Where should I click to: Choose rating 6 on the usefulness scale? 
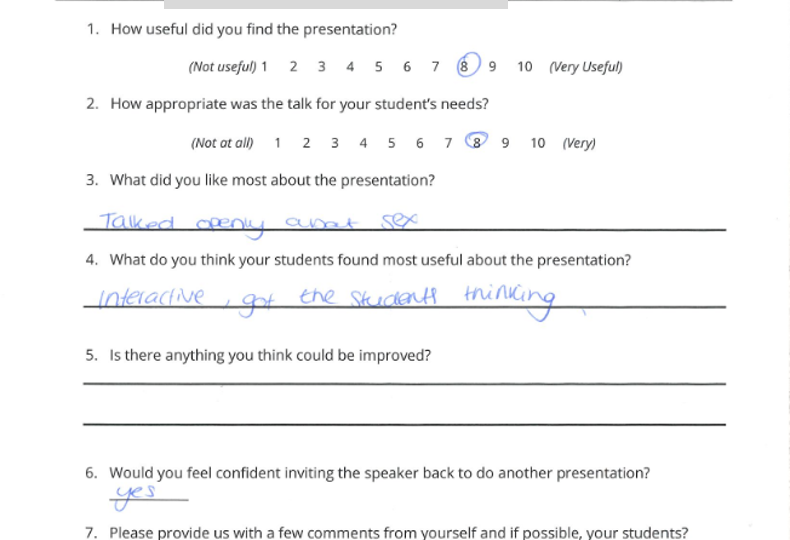[x=407, y=66]
